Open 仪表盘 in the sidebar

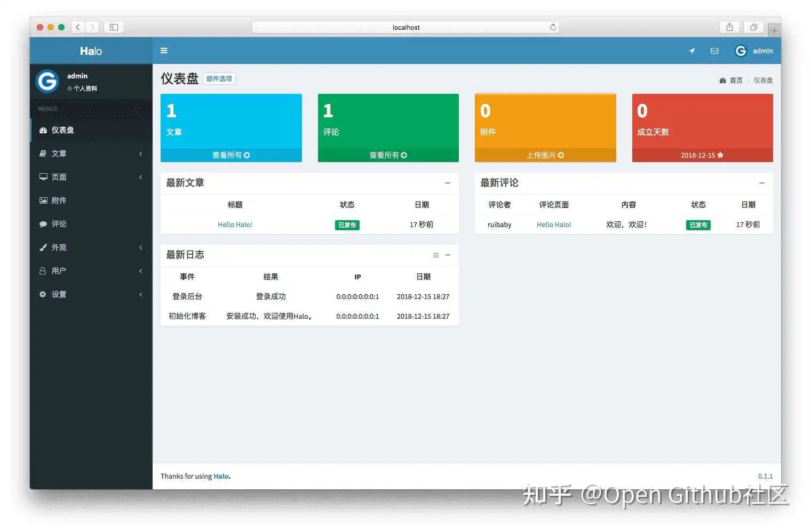point(91,130)
